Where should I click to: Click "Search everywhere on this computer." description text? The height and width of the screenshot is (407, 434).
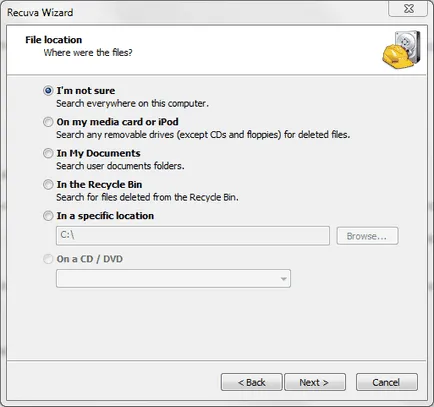[132, 104]
